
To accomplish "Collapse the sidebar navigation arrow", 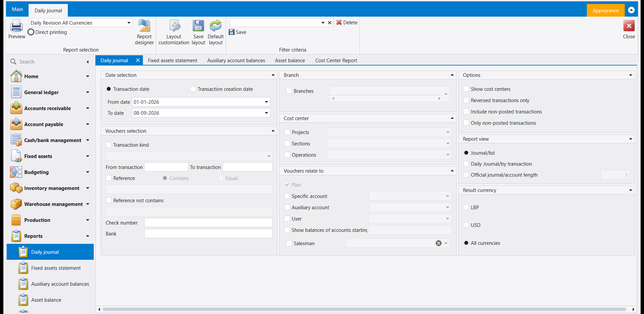I will coord(88,62).
